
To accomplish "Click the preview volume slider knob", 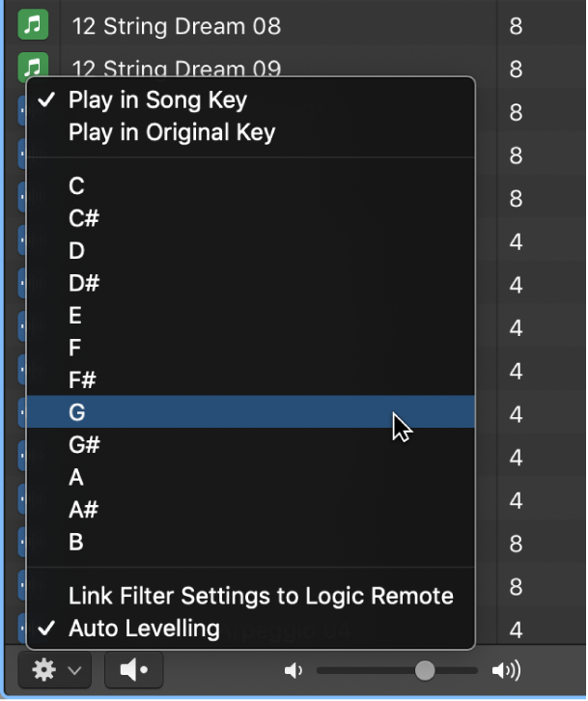I will pos(424,670).
